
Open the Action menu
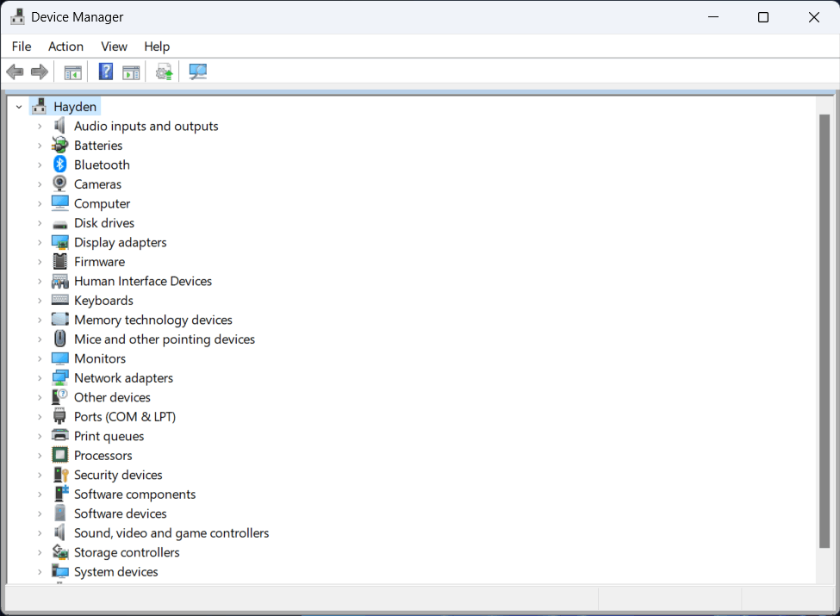point(65,47)
